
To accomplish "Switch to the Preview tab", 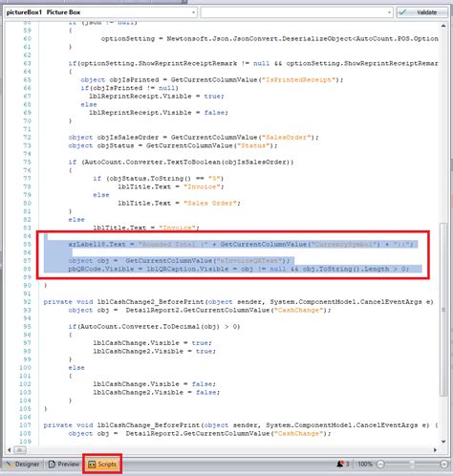I will (x=64, y=464).
